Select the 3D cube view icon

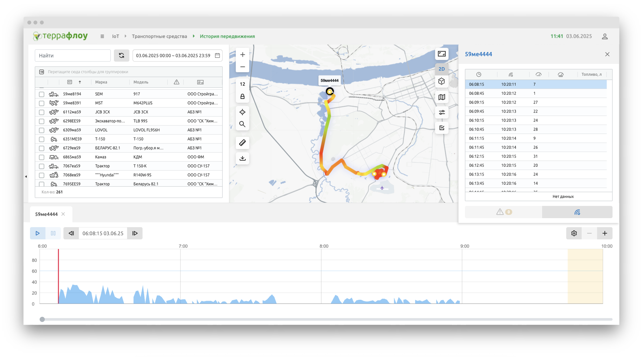click(x=442, y=81)
